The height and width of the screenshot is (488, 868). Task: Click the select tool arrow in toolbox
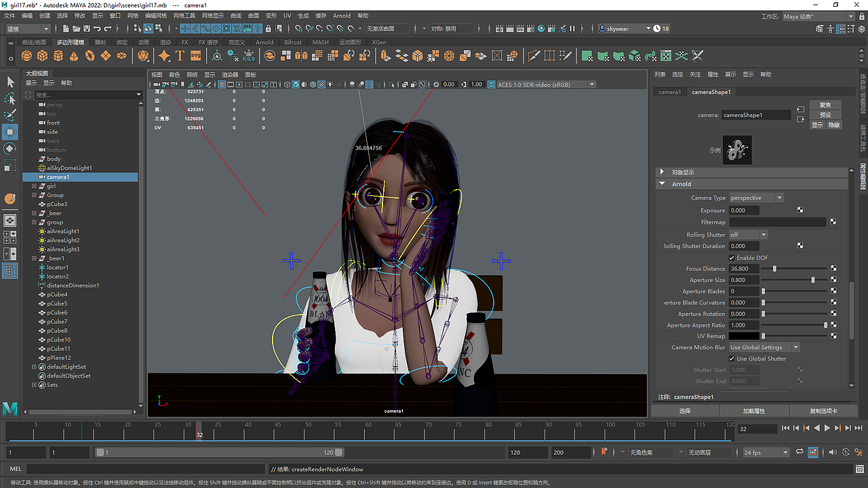tap(10, 81)
